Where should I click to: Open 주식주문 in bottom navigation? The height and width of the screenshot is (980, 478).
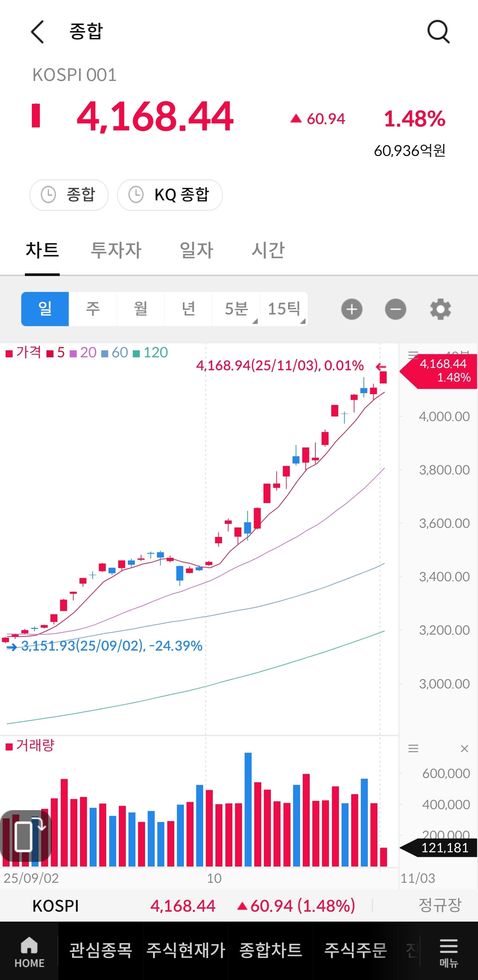pos(356,950)
